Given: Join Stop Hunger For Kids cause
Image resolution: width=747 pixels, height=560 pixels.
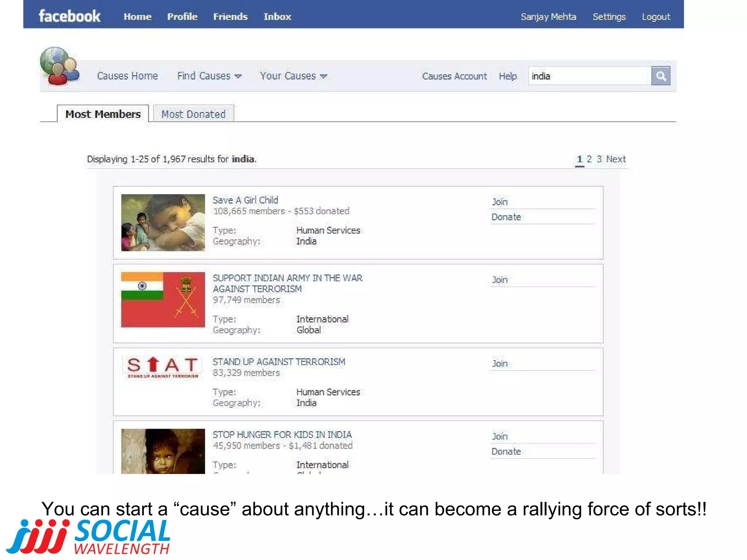Looking at the screenshot, I should click(500, 436).
